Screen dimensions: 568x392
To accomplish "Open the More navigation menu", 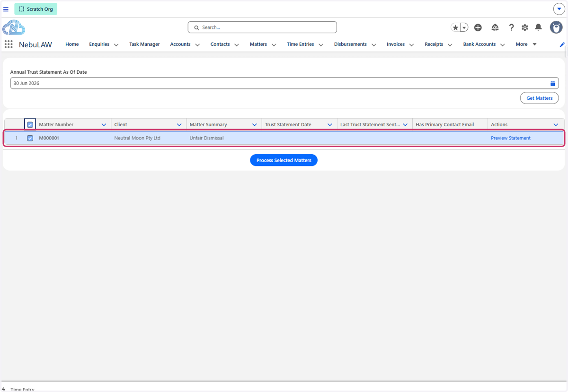I will pos(526,44).
